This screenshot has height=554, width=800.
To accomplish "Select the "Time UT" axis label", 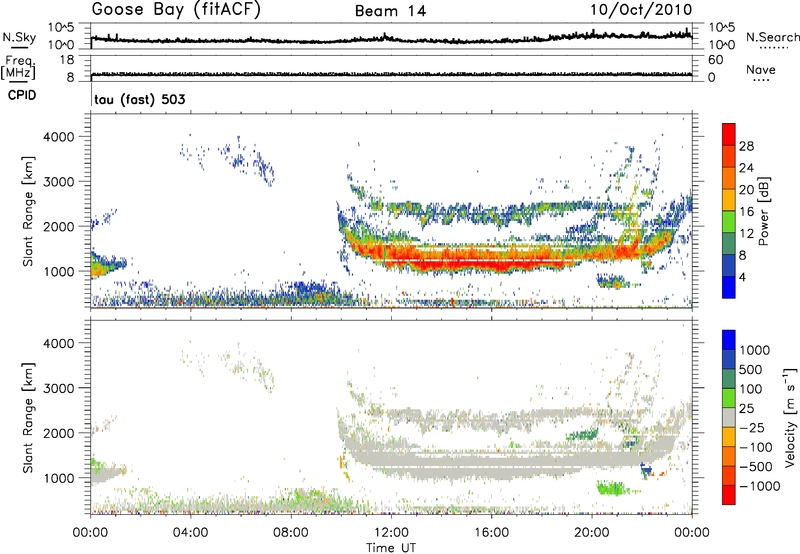I will click(391, 548).
